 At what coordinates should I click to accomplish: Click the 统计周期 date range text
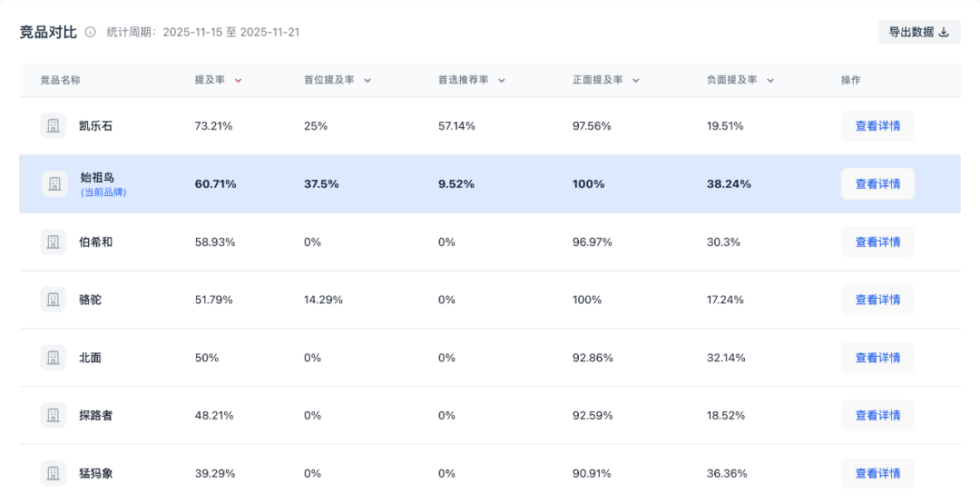[203, 33]
